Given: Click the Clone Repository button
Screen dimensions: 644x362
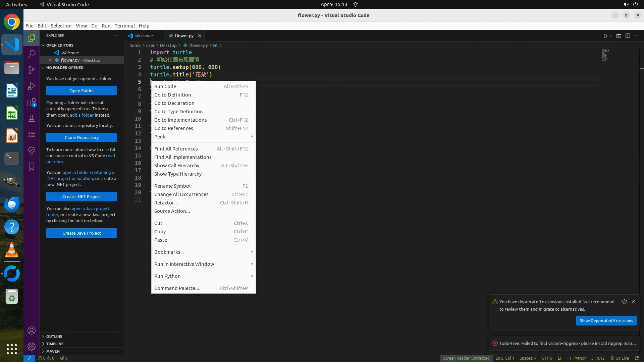Looking at the screenshot, I should 82,137.
